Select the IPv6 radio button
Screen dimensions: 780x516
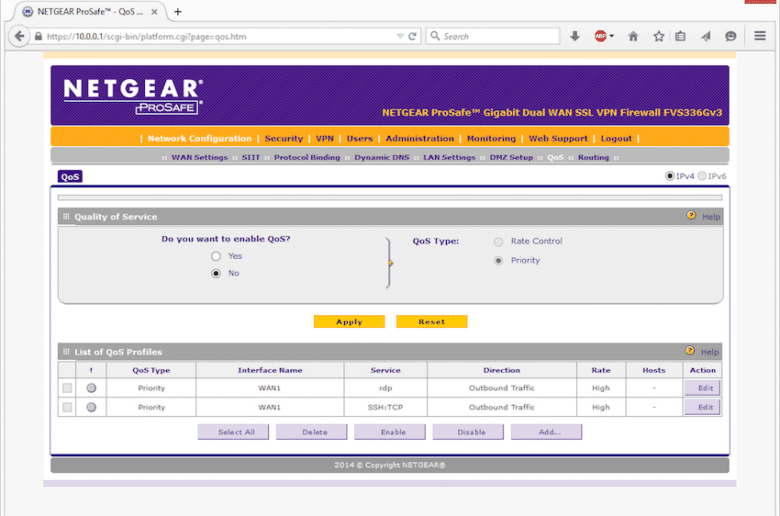(x=702, y=176)
